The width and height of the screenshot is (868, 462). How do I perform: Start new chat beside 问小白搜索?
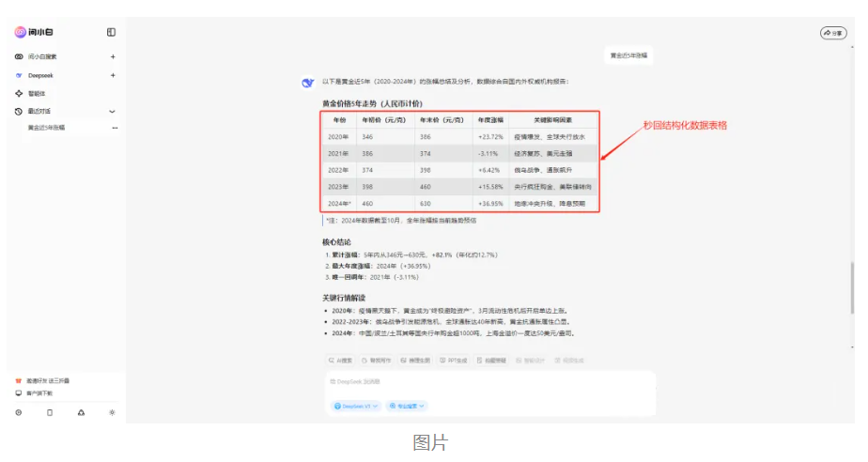[113, 56]
